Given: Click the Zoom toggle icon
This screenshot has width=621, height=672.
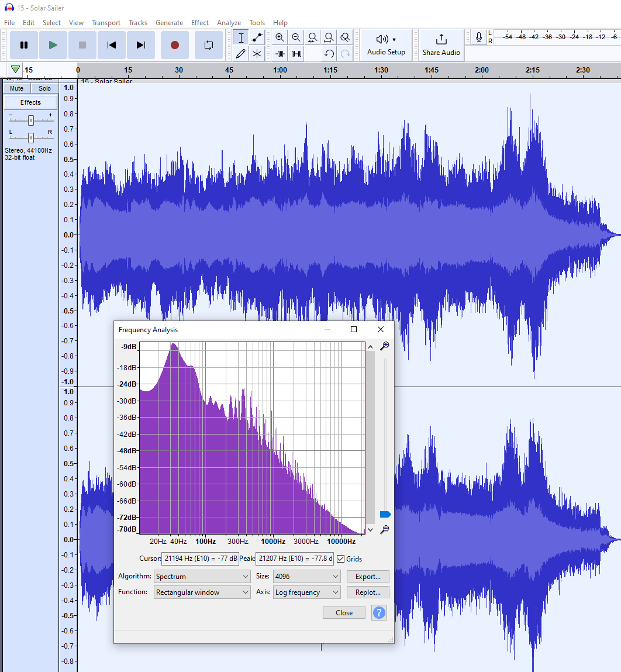Looking at the screenshot, I should pos(345,37).
